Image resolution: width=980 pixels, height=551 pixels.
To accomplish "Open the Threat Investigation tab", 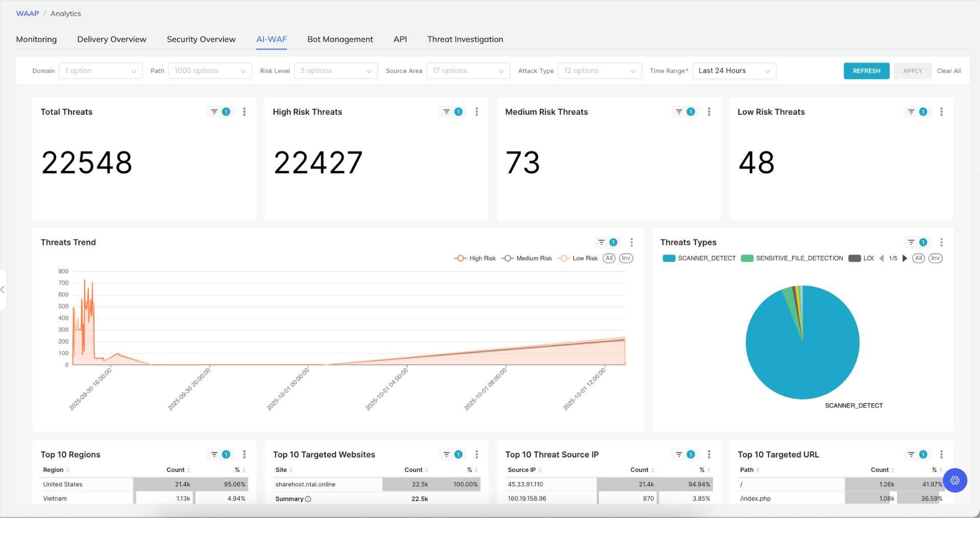I will pyautogui.click(x=465, y=39).
